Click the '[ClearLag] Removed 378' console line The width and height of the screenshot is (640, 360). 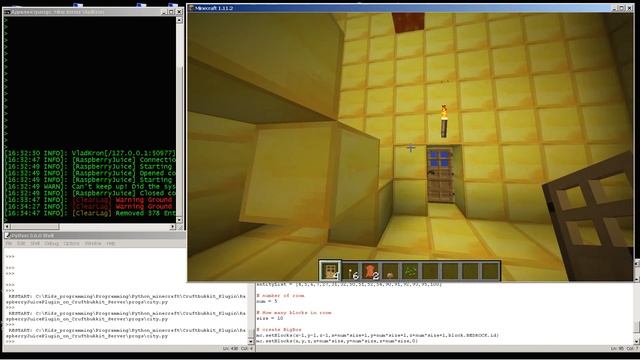[x=90, y=213]
